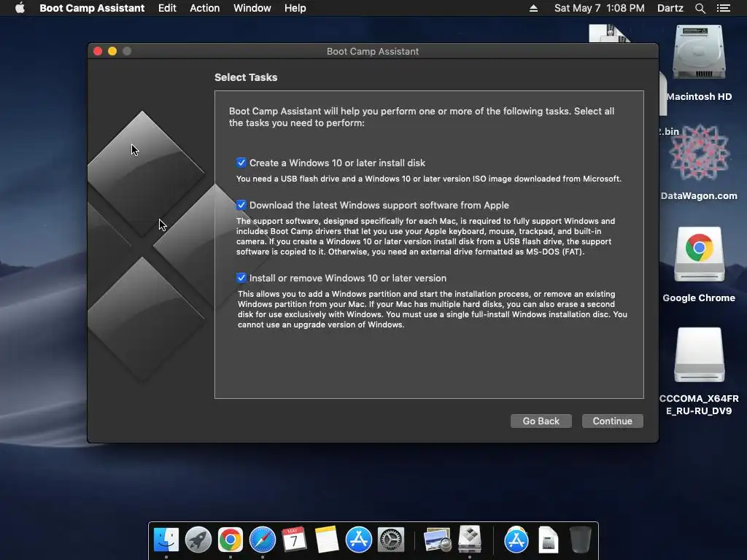Open App Store icon next to Notes
The height and width of the screenshot is (560, 747).
[359, 540]
